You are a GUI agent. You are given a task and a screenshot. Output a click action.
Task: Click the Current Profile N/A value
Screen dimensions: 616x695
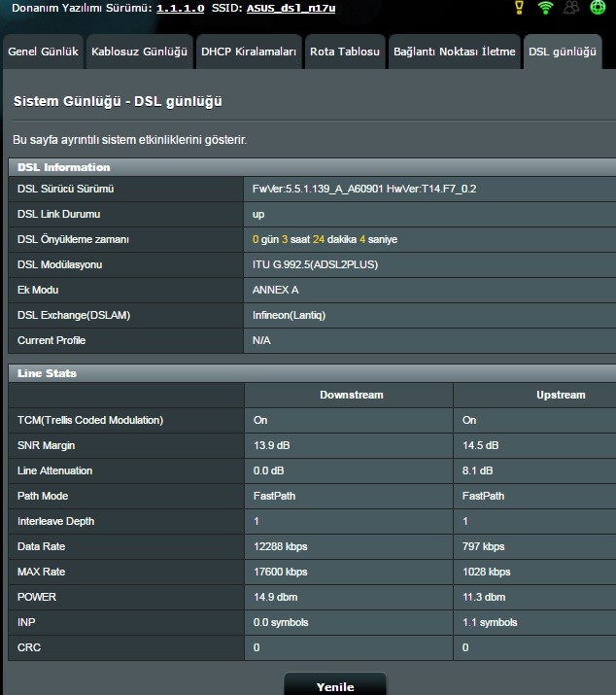261,340
